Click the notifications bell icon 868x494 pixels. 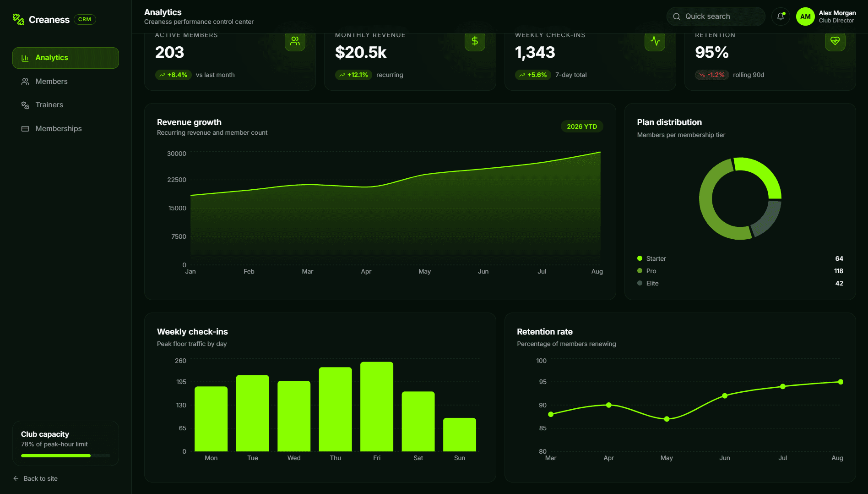(x=781, y=16)
